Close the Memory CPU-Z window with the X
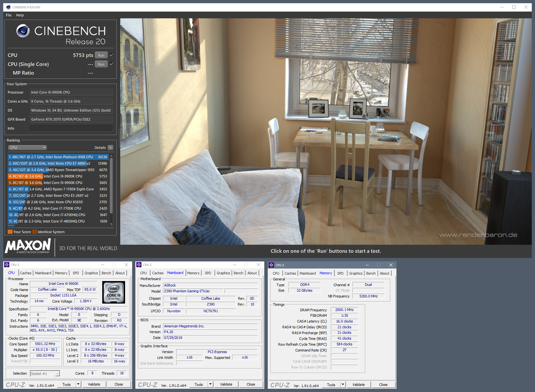This screenshot has height=392, width=535. pos(391,265)
